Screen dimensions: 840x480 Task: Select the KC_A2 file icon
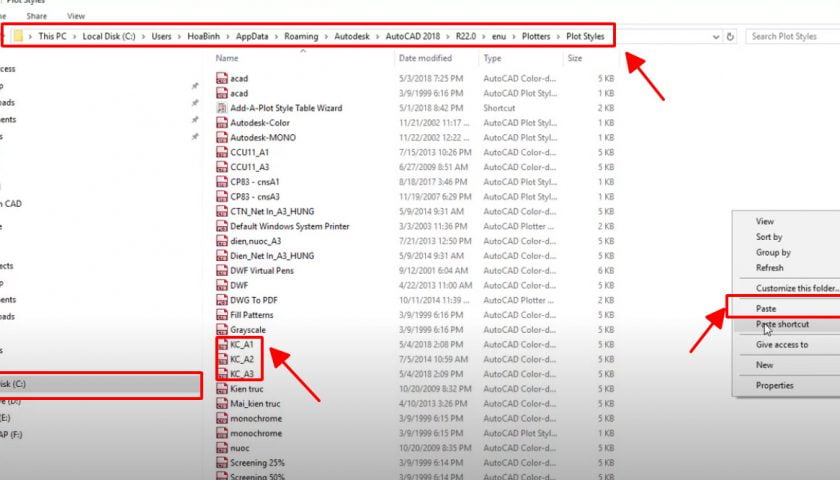click(222, 359)
